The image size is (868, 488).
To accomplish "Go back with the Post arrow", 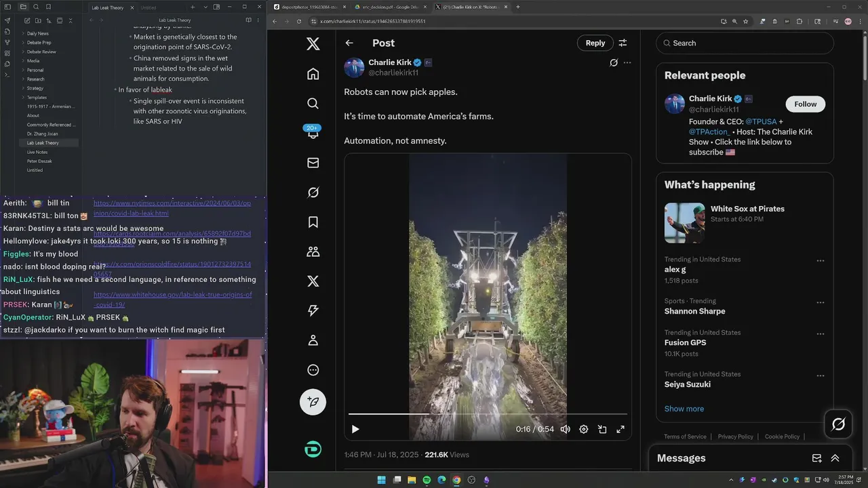I will click(349, 43).
